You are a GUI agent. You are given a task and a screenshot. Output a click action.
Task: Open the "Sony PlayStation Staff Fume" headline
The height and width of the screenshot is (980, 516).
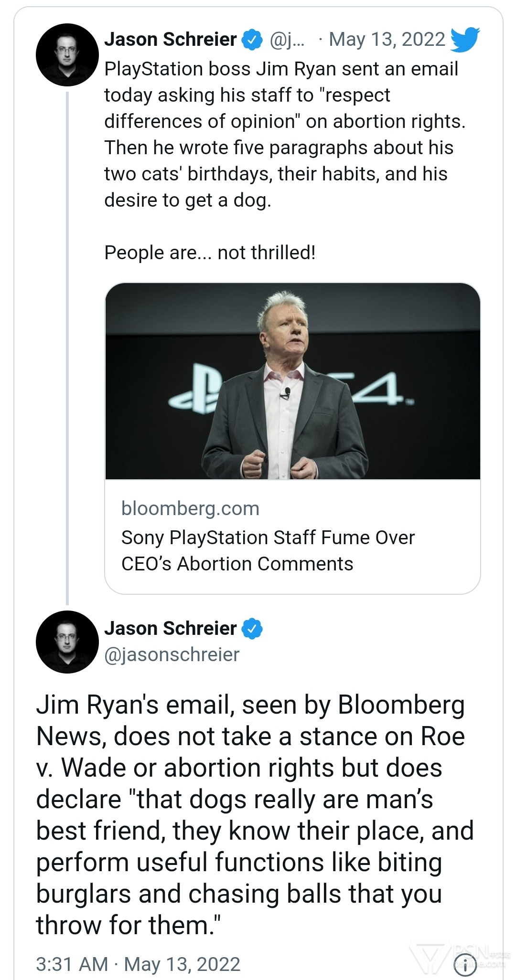[268, 550]
